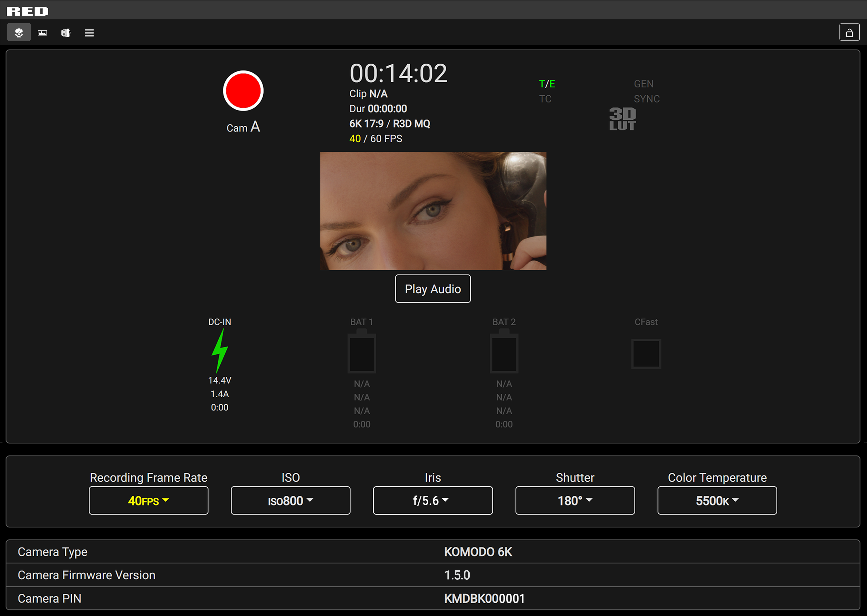This screenshot has width=867, height=616.
Task: Click the 3D LUT icon
Action: (622, 119)
